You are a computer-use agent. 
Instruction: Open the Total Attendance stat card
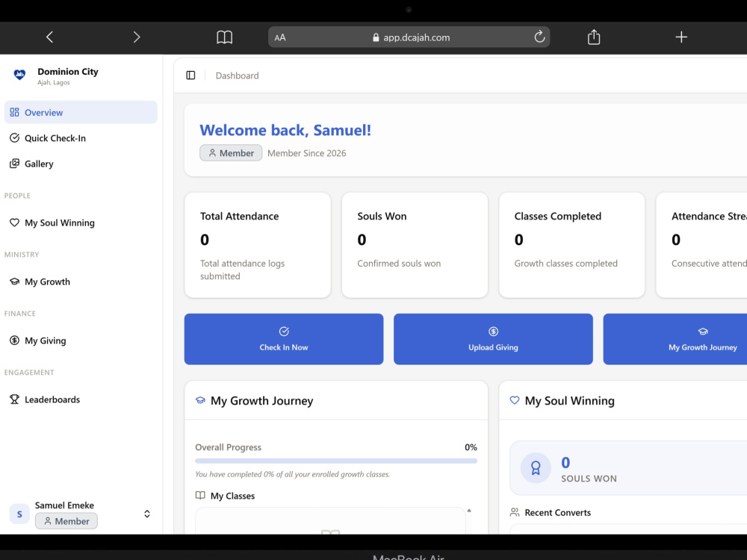258,245
